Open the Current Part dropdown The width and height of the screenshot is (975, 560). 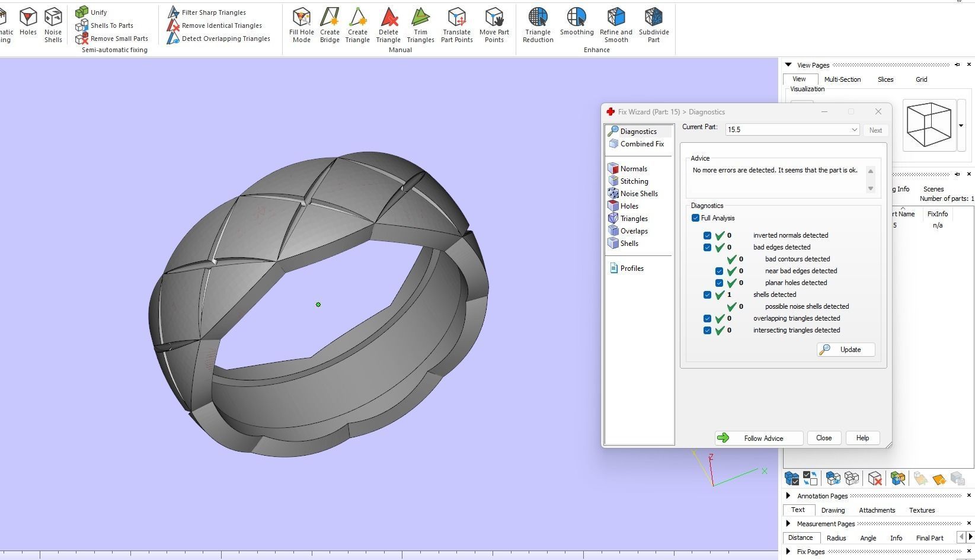tap(792, 130)
